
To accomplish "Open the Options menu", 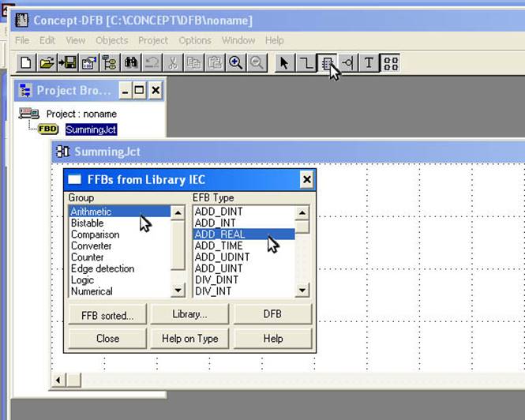I will pos(195,40).
